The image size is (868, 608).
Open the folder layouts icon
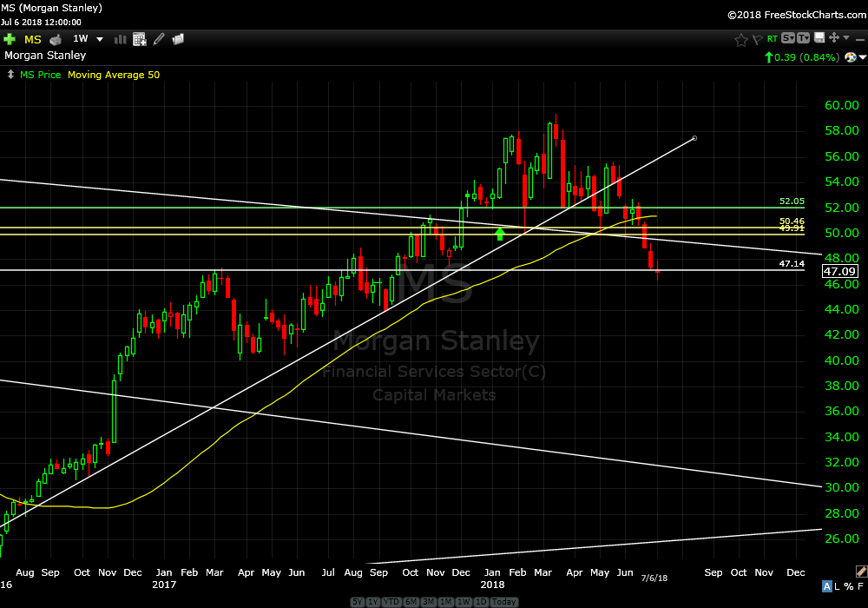(178, 39)
